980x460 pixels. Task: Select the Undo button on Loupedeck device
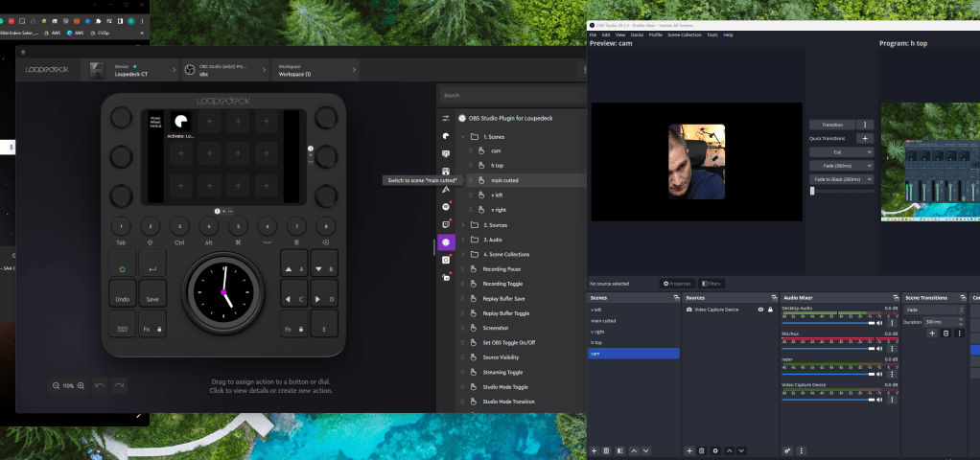123,293
